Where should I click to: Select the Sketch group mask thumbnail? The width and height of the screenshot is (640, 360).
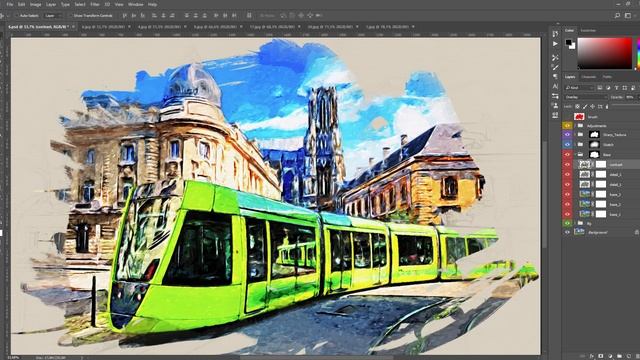pos(594,144)
